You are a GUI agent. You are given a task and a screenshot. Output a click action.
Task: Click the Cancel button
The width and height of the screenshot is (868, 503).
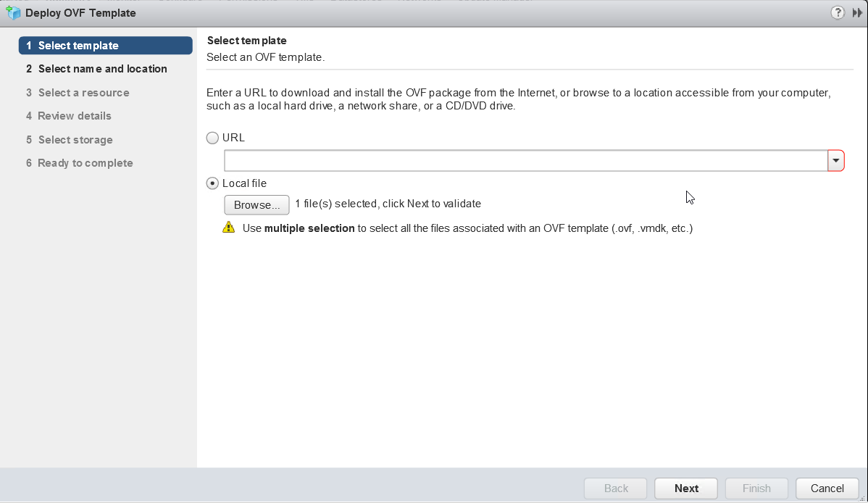(x=827, y=489)
